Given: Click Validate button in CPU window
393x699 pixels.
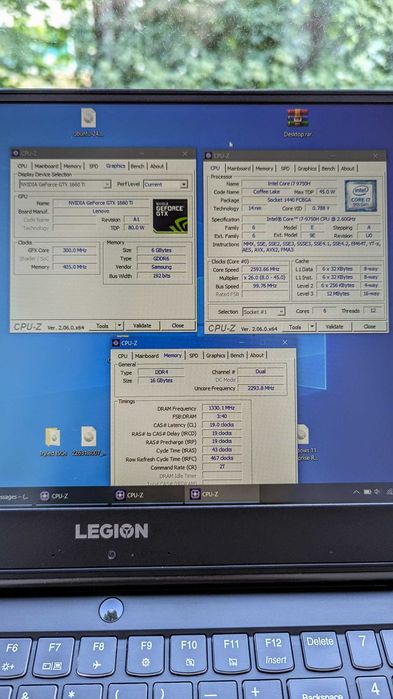Looking at the screenshot, I should 334,327.
